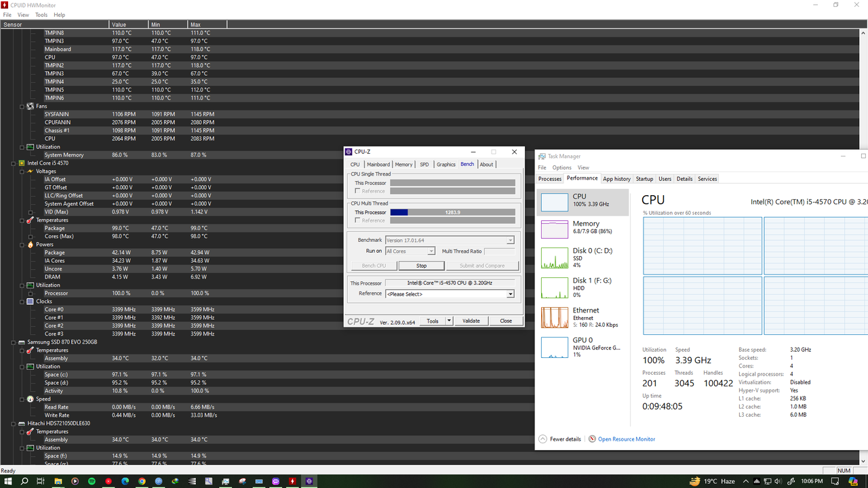Select Disk 0 (C: D:) in Task Manager
Viewport: 868px width, 488px height.
[583, 258]
